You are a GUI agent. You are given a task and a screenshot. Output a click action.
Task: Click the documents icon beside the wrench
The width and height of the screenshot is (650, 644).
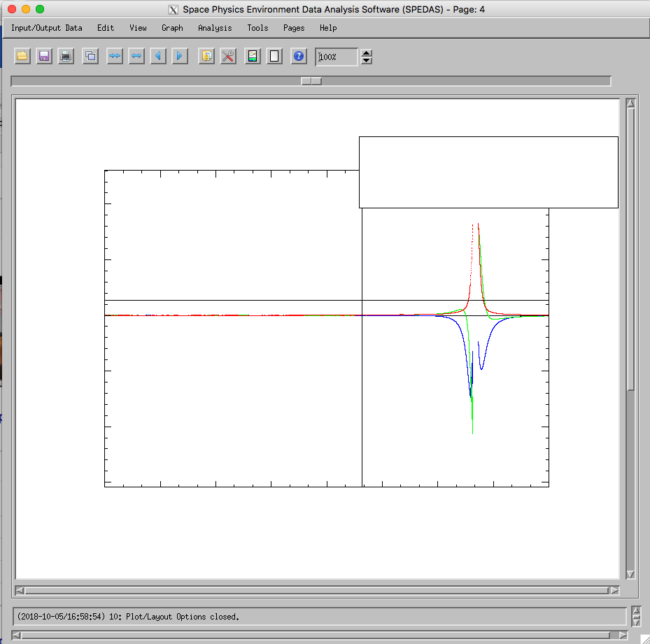(x=206, y=56)
